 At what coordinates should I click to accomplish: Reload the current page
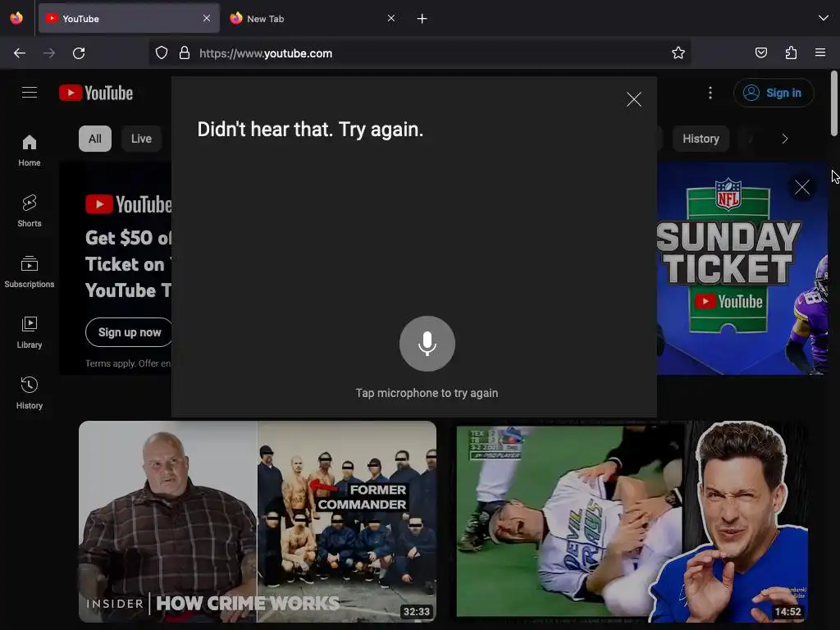pos(79,53)
